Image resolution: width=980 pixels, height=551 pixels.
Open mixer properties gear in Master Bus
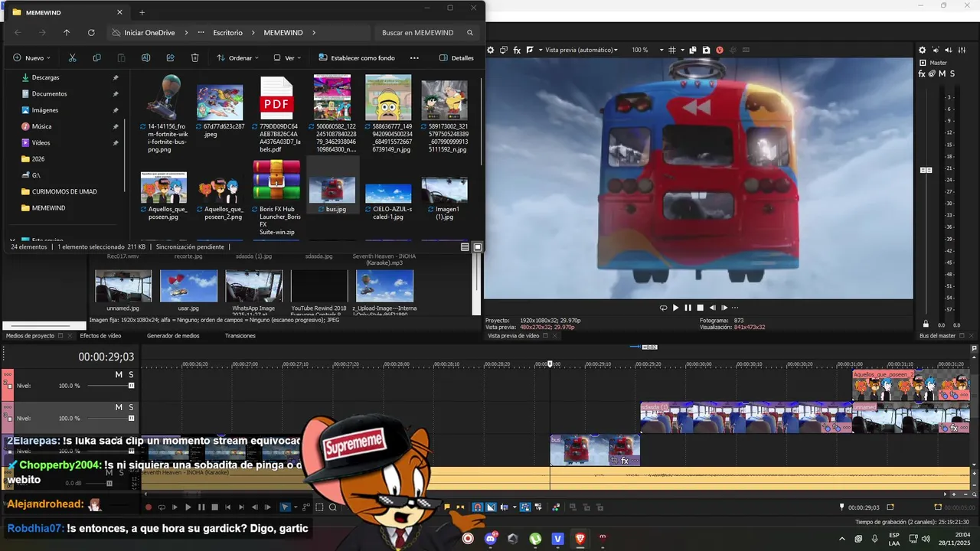click(922, 50)
